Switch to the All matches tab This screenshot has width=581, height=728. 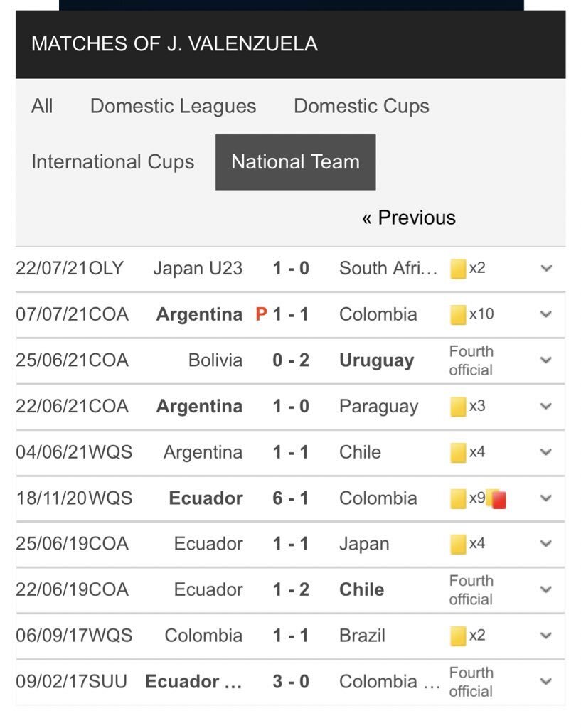[x=42, y=106]
